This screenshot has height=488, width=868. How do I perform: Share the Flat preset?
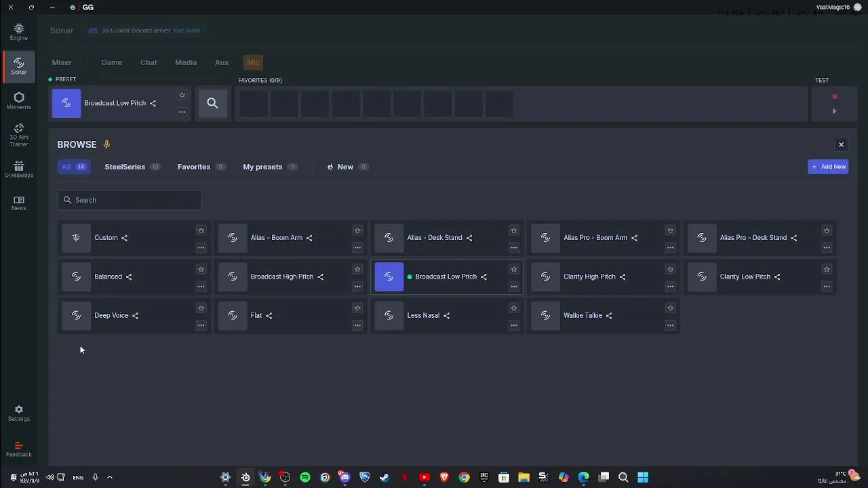click(x=269, y=316)
